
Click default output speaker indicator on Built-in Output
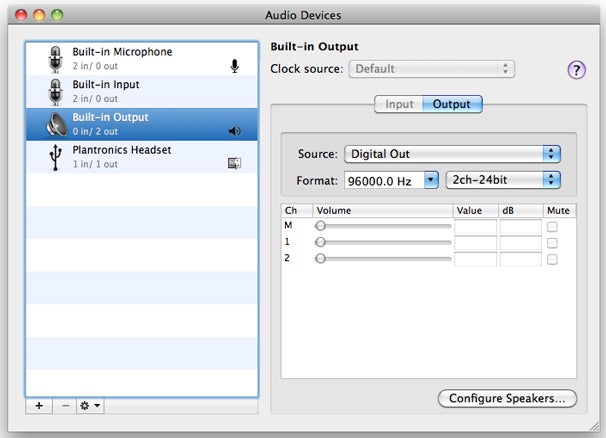pos(234,131)
